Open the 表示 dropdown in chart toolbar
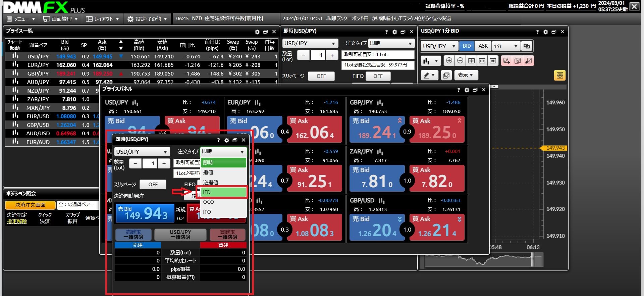The height and width of the screenshot is (296, 644). [x=466, y=76]
